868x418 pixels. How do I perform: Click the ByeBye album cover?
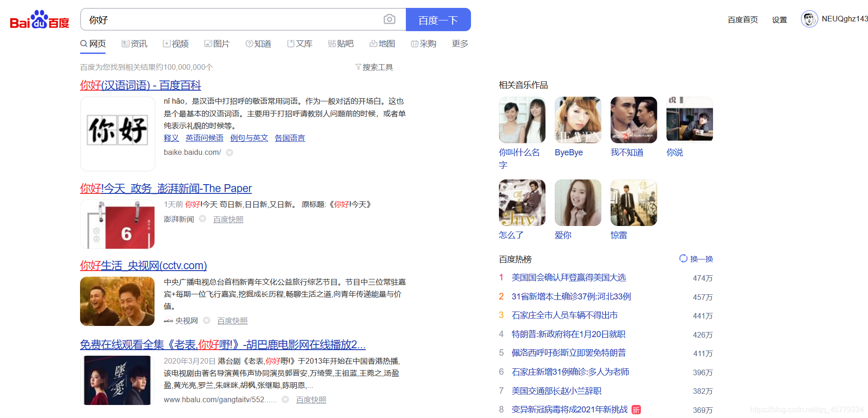pos(578,120)
